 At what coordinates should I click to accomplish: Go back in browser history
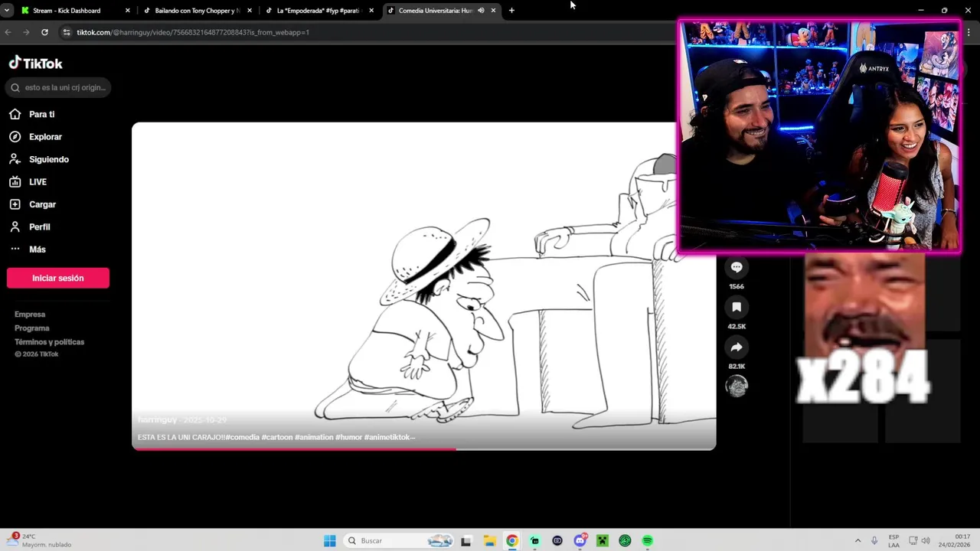click(8, 32)
